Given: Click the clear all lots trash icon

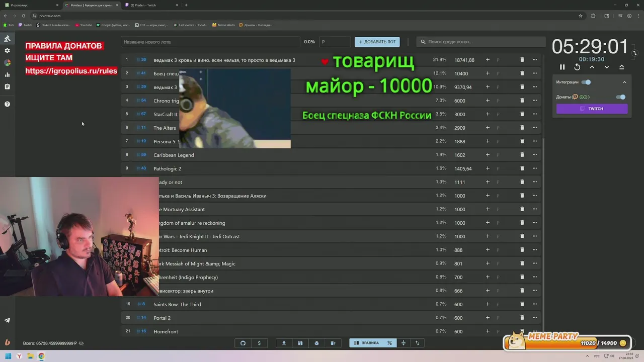Looking at the screenshot, I should pos(333,343).
